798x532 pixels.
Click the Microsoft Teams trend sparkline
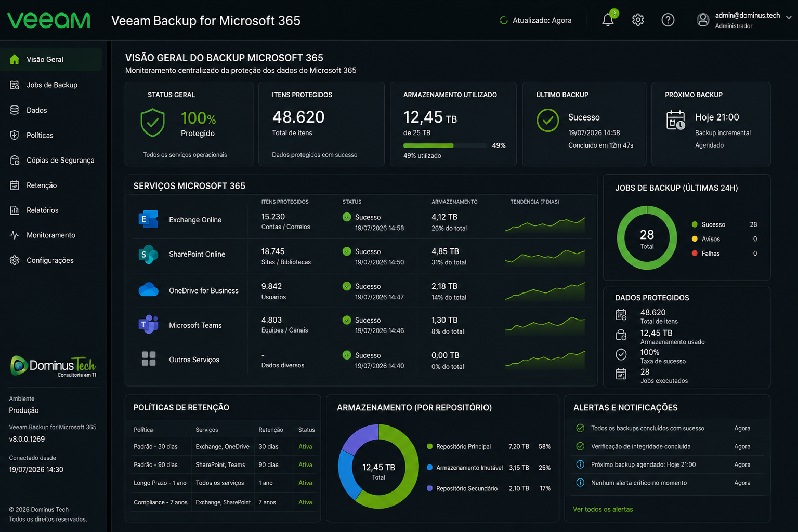point(545,326)
